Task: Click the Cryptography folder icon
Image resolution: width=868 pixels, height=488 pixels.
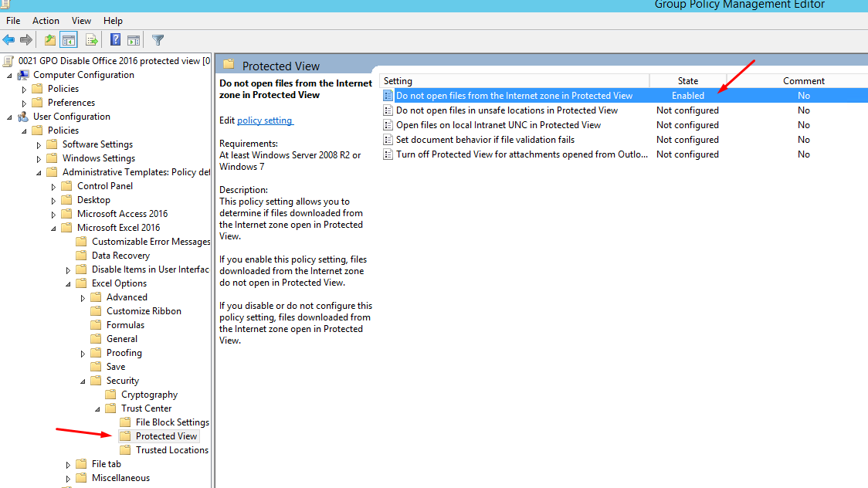Action: pyautogui.click(x=110, y=395)
